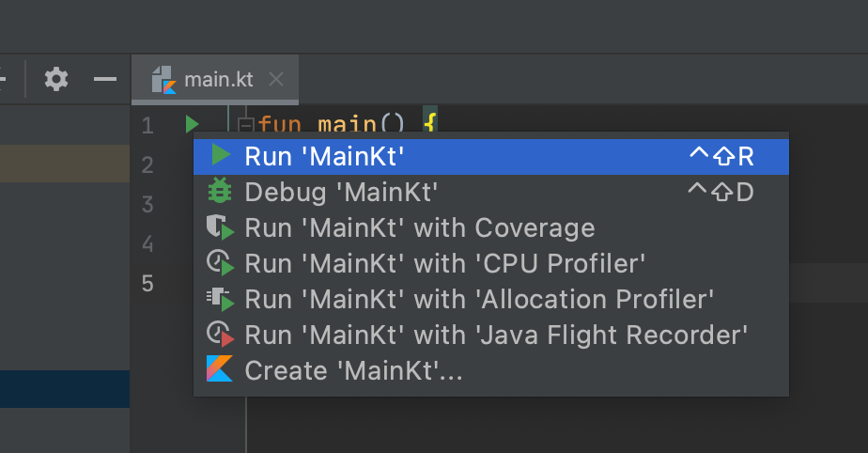The height and width of the screenshot is (453, 868).
Task: Open Create 'MainKt'... configuration entry
Action: click(x=491, y=370)
